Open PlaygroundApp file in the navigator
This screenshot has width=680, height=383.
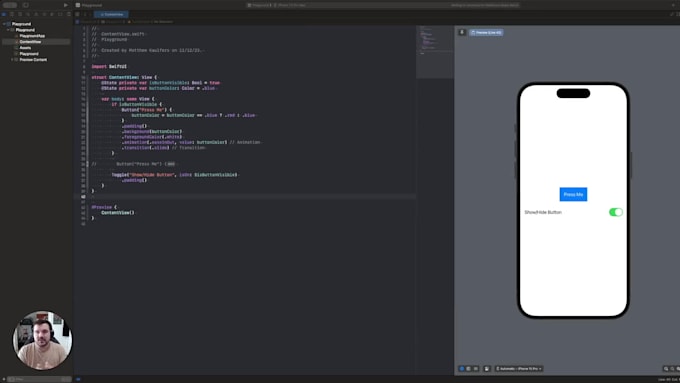[32, 36]
